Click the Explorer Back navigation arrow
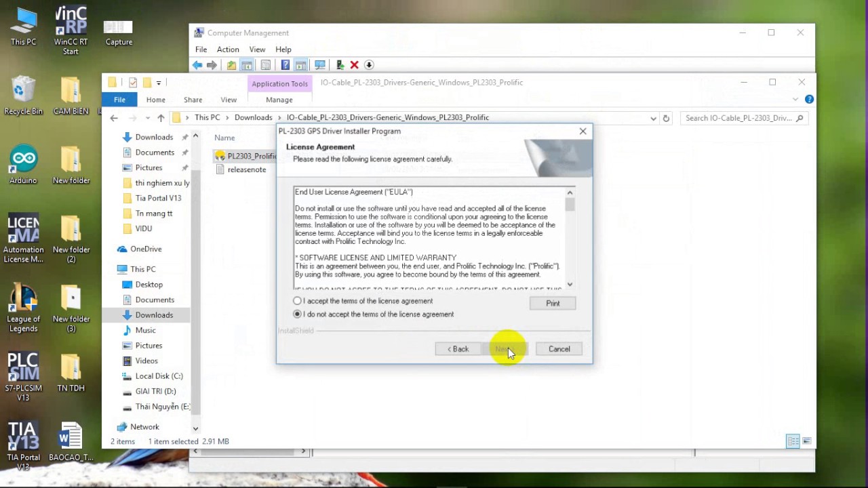This screenshot has height=488, width=868. point(114,118)
